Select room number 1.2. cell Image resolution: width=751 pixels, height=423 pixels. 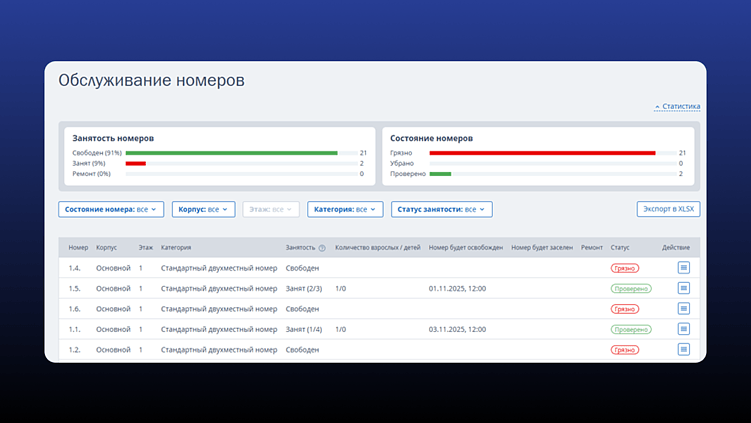74,350
